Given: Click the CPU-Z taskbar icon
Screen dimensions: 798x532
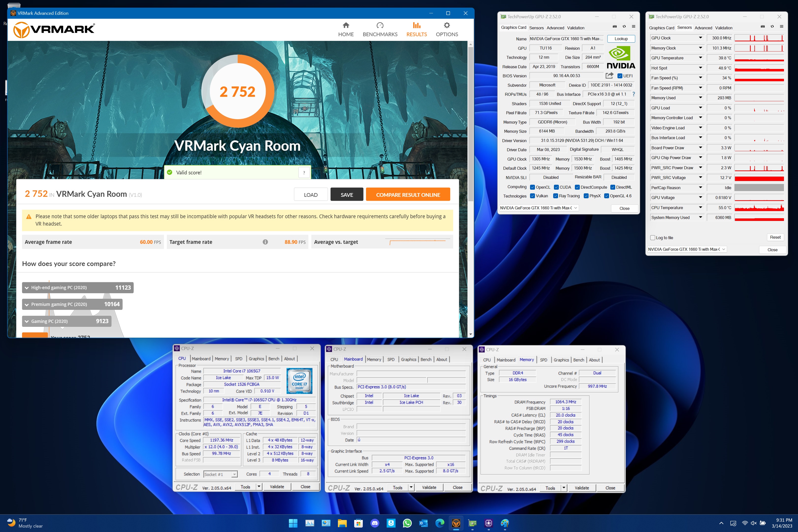Looking at the screenshot, I should (x=489, y=523).
